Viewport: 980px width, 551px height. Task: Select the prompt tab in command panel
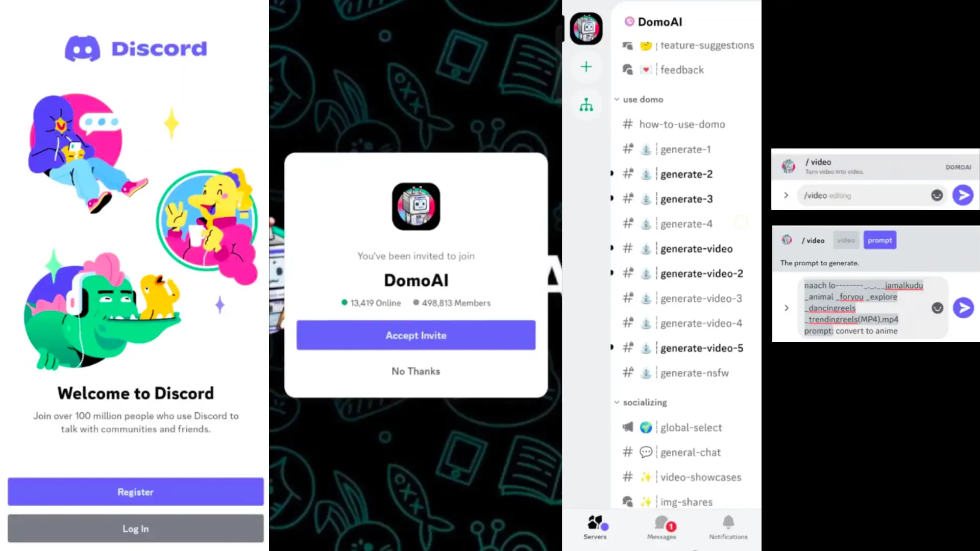880,240
